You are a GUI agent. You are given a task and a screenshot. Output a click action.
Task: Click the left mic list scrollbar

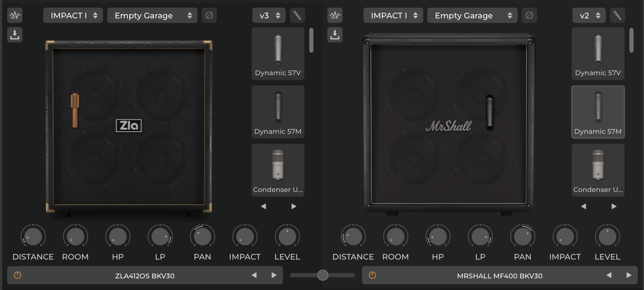click(311, 40)
